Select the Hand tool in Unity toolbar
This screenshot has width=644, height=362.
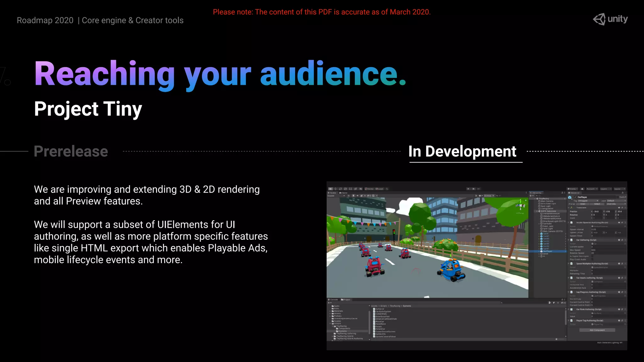(330, 189)
